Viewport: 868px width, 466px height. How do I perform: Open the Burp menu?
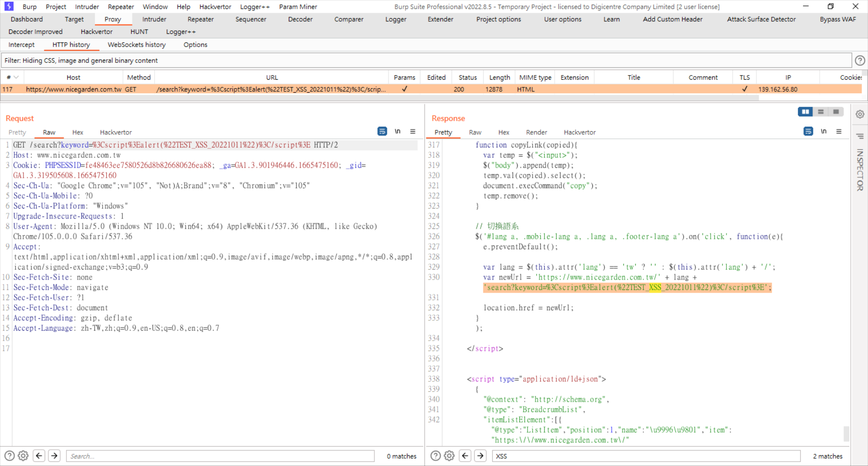click(x=29, y=7)
